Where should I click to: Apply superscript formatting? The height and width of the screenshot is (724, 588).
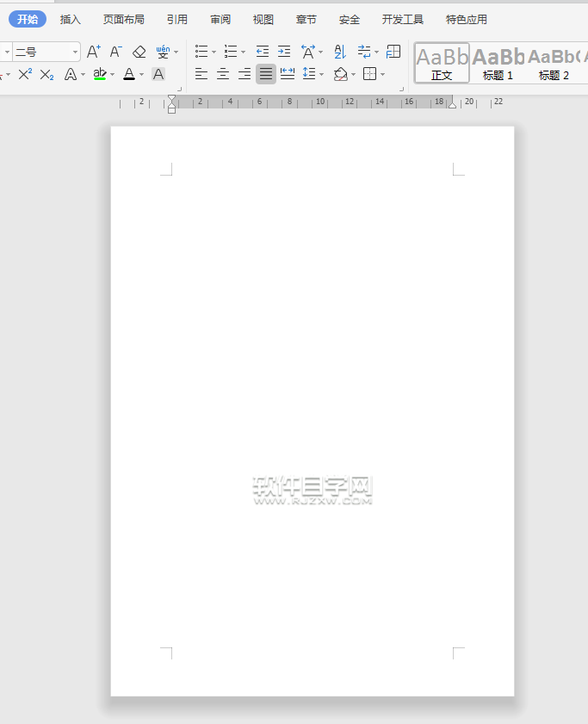click(x=25, y=74)
